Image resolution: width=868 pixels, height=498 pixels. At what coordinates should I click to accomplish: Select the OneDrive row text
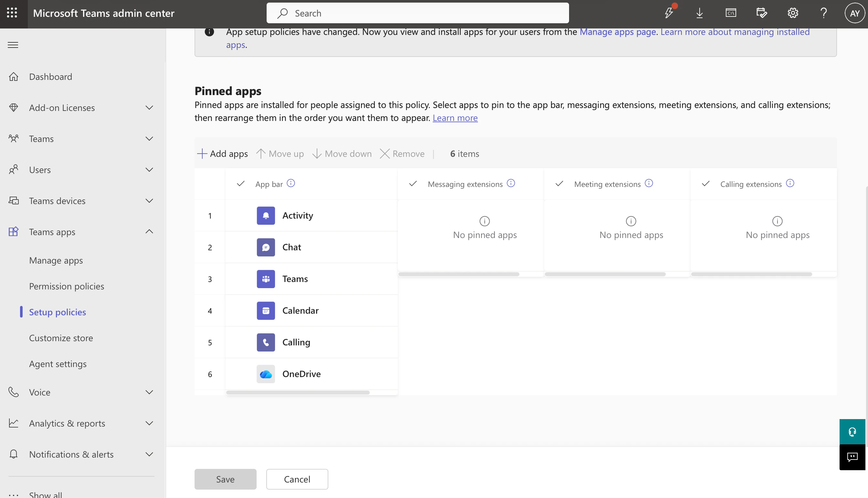302,374
